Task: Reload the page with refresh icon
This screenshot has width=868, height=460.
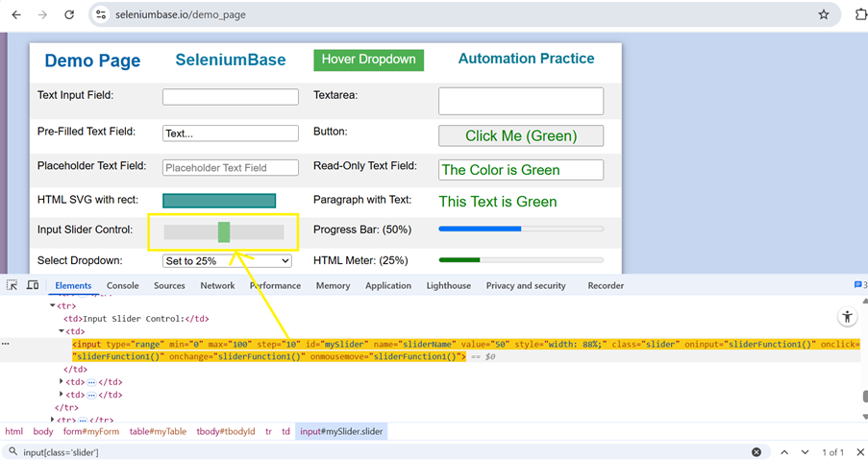Action: (x=69, y=15)
